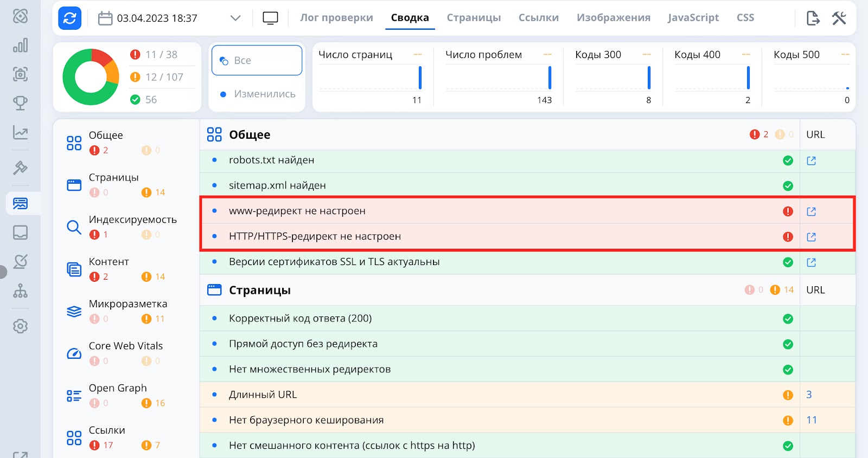Click the Индексируемость magnifier icon
868x458 pixels.
pos(74,227)
